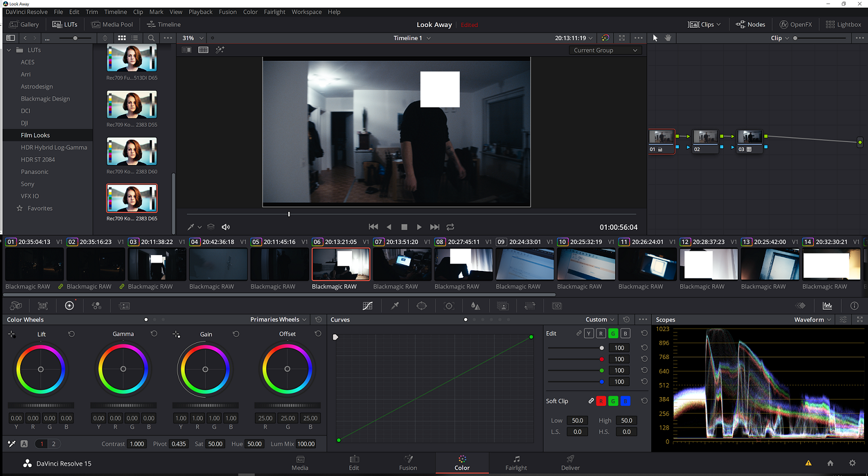
Task: Toggle loop playback
Action: tap(450, 227)
